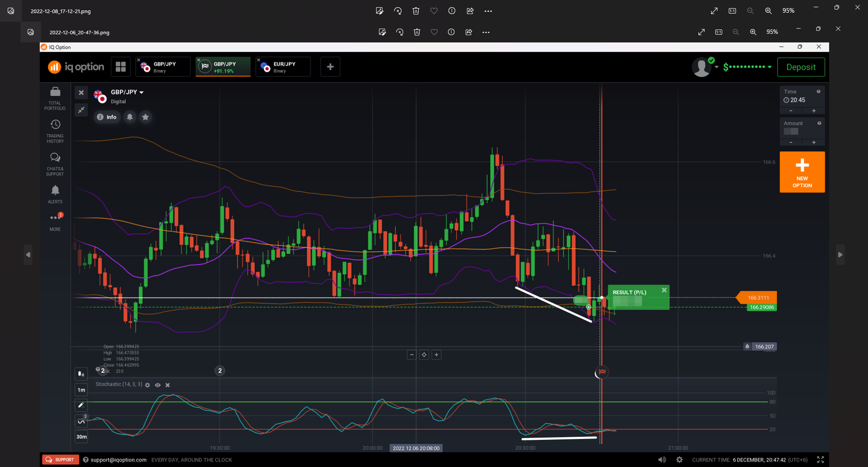
Task: Favorite the image in the 2022-12-06 Photos window
Action: (434, 32)
